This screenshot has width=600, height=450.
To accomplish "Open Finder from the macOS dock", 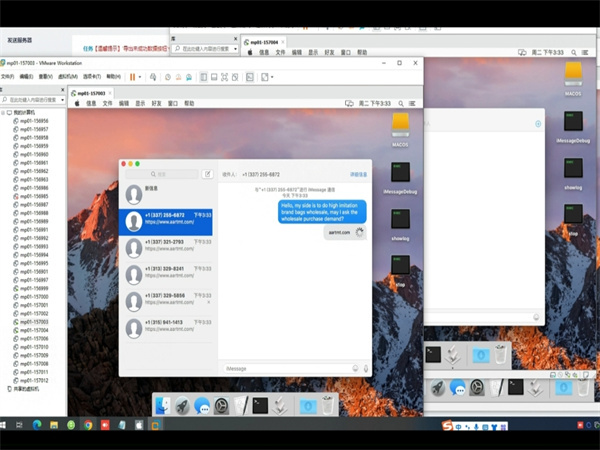I will coord(164,405).
